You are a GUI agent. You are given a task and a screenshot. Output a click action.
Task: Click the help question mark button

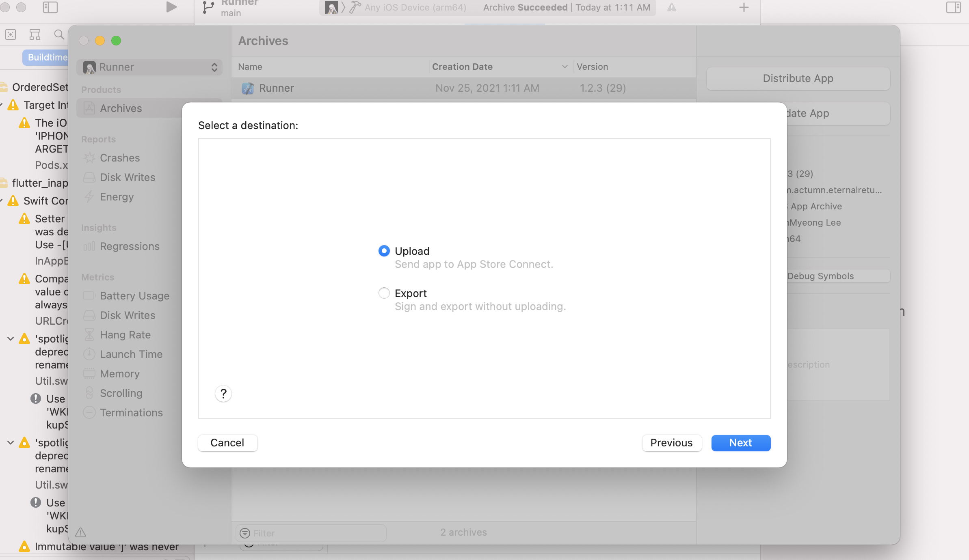[x=223, y=393]
